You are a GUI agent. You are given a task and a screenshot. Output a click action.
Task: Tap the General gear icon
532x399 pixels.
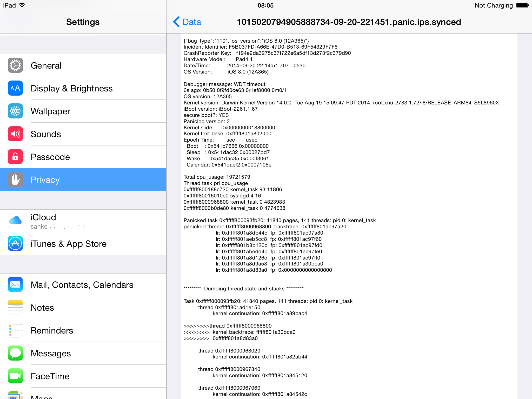click(15, 65)
